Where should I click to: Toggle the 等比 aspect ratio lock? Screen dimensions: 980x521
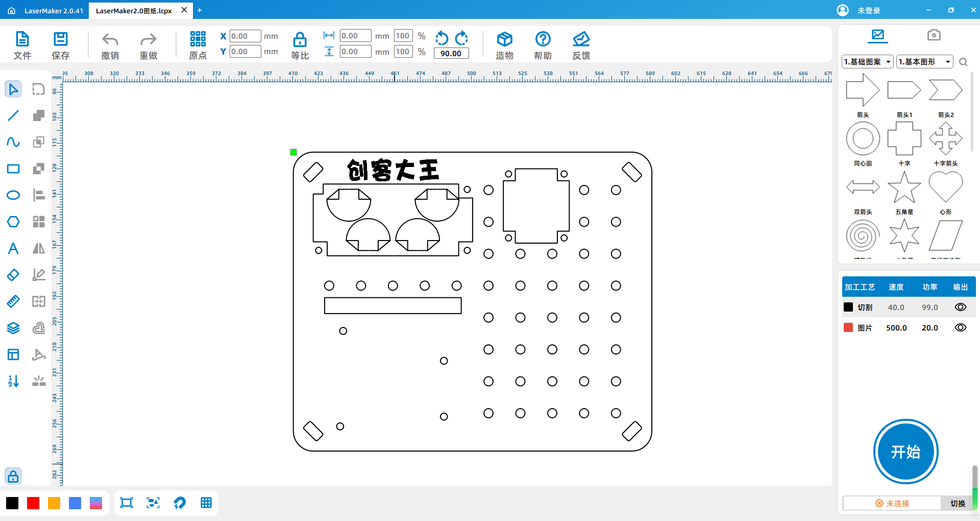coord(300,40)
